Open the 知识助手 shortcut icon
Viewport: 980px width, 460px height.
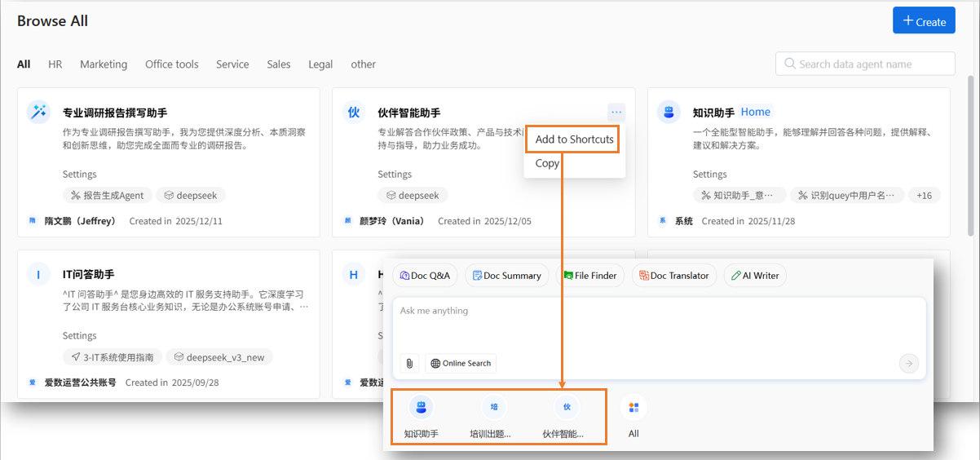421,407
